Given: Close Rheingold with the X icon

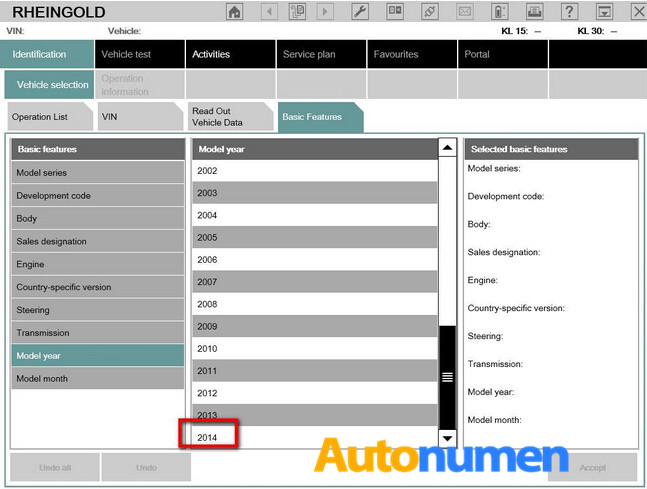Looking at the screenshot, I should pyautogui.click(x=639, y=12).
